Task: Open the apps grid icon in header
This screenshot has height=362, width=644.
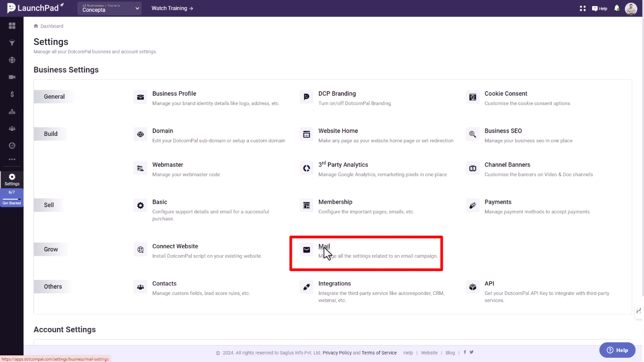Action: (583, 8)
